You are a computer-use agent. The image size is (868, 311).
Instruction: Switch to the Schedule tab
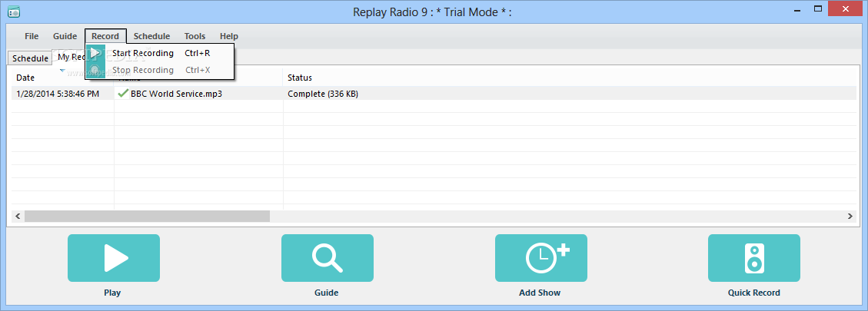tap(30, 58)
